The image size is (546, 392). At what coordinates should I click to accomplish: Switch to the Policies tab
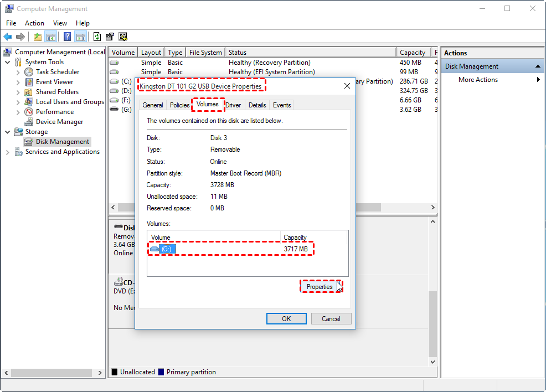tap(179, 105)
